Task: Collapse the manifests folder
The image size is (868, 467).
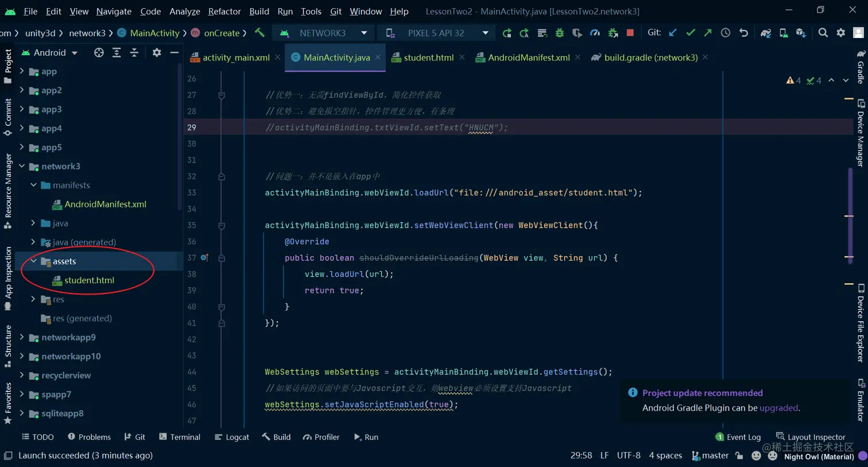Action: [33, 185]
